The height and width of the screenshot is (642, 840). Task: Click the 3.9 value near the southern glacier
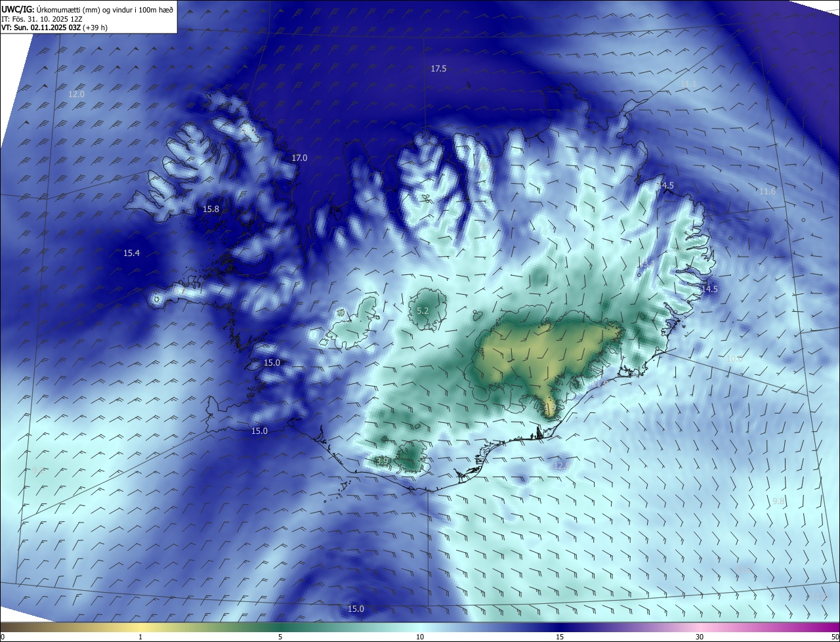(x=383, y=461)
